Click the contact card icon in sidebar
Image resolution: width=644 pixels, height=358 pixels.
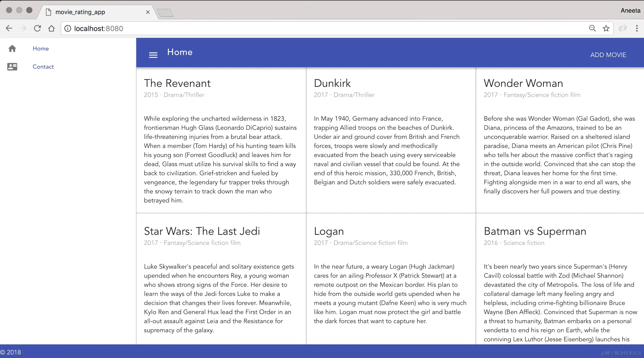click(x=12, y=67)
